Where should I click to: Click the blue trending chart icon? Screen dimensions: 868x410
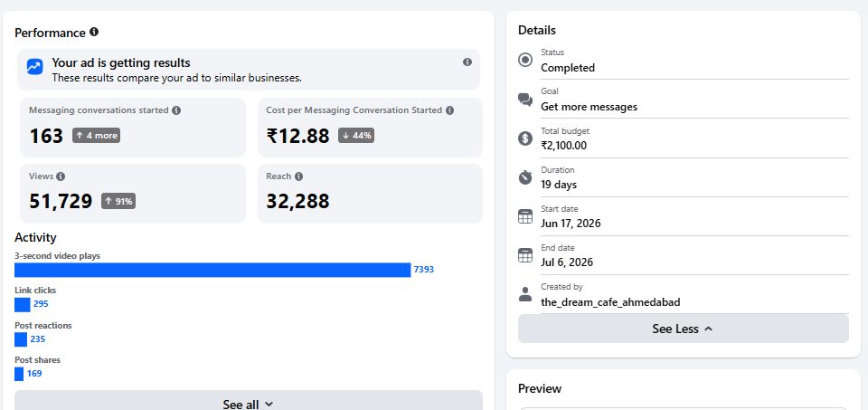point(35,67)
